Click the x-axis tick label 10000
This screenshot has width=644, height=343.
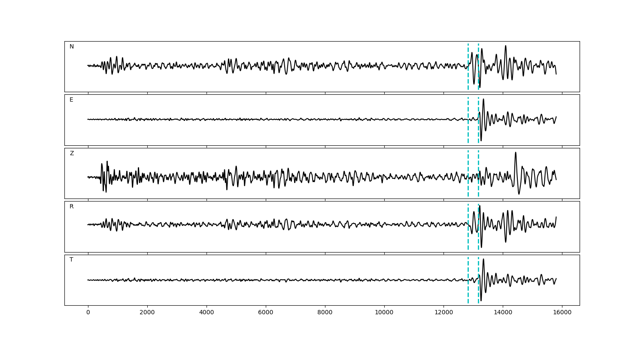point(384,313)
